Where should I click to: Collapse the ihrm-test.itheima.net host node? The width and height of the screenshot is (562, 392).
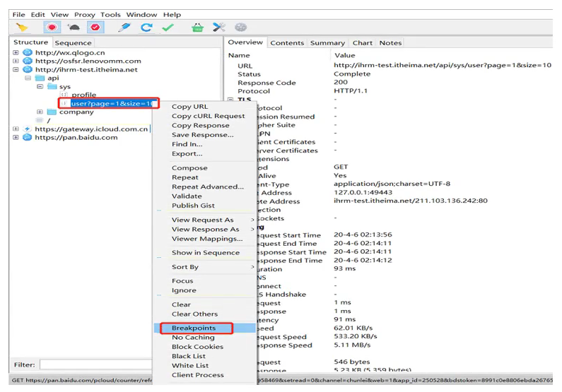click(x=16, y=69)
